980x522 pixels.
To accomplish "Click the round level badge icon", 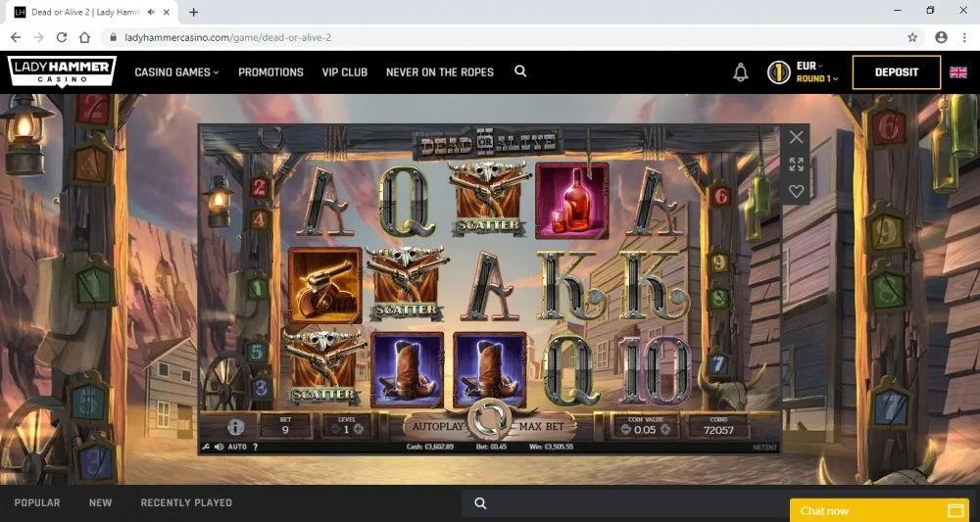I will tap(779, 72).
